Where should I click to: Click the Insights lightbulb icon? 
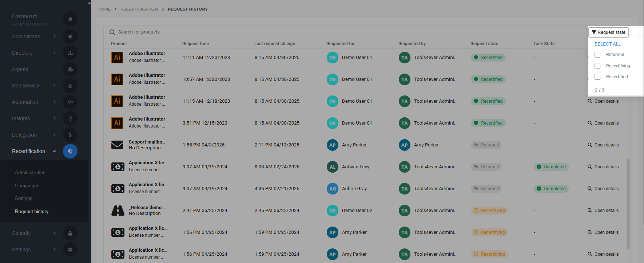point(70,118)
